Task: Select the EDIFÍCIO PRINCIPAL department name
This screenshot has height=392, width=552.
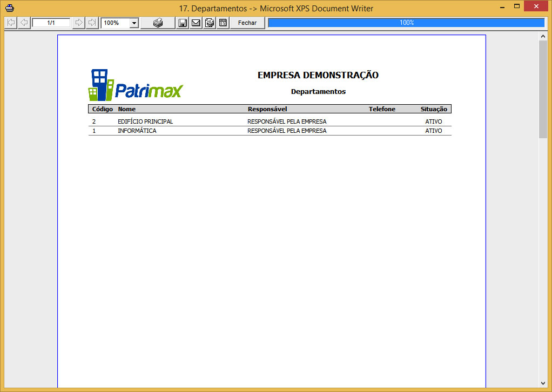Action: 145,121
